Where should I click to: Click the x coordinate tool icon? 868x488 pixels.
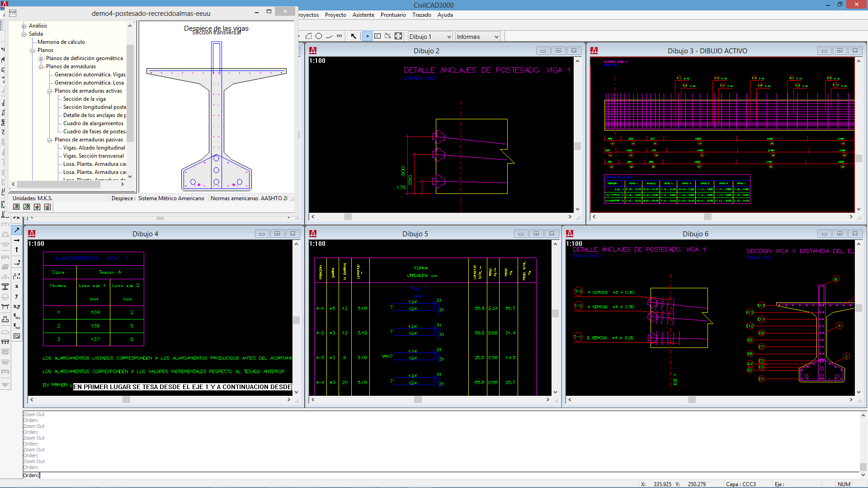tap(17, 286)
